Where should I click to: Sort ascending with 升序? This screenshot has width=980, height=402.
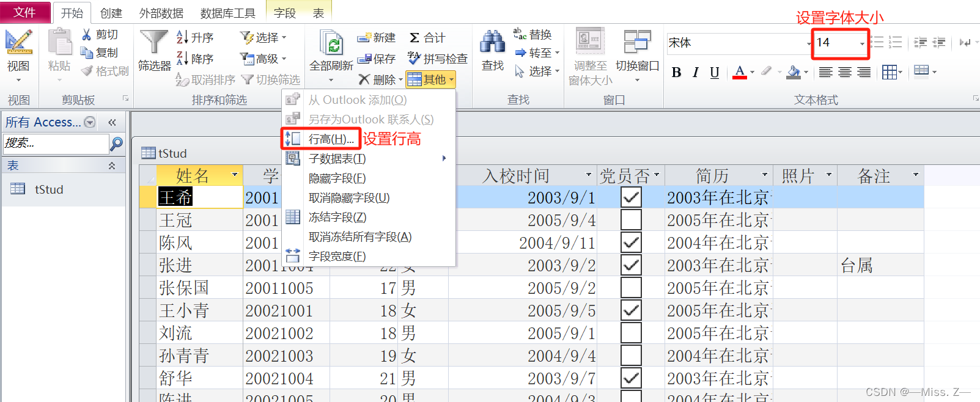[195, 37]
